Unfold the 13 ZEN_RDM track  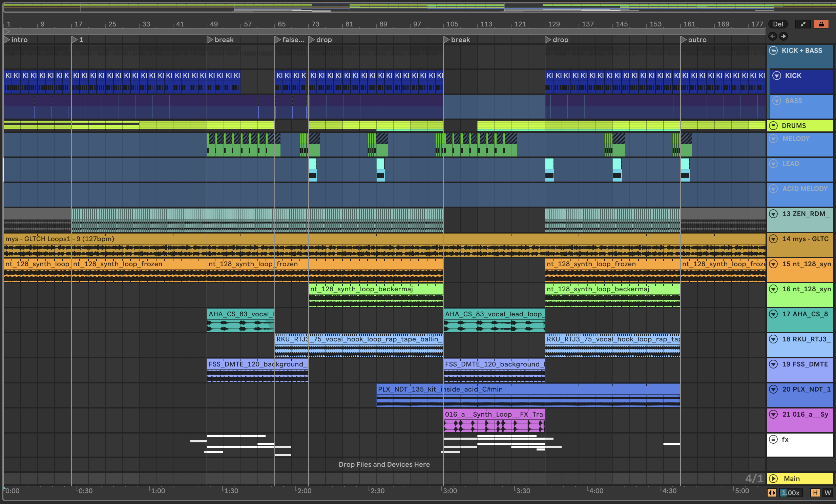(x=773, y=214)
